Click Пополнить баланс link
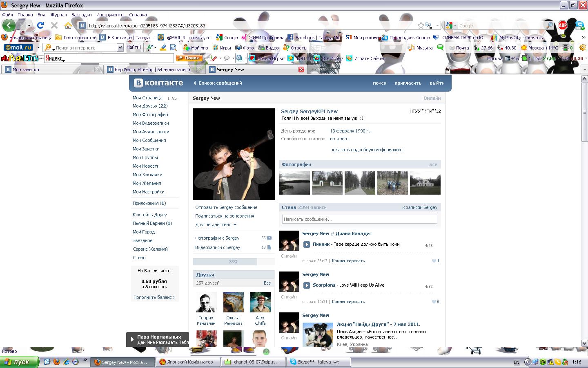588x368 pixels. click(154, 298)
